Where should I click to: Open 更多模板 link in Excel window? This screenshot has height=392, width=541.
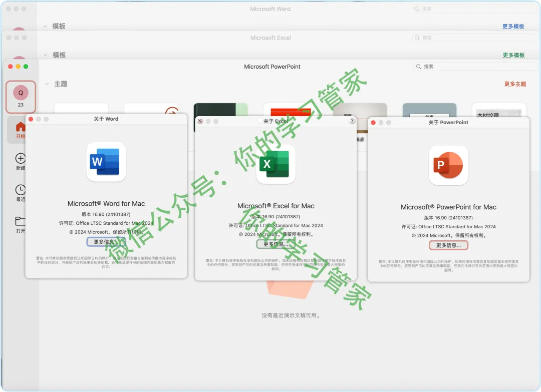pos(513,55)
